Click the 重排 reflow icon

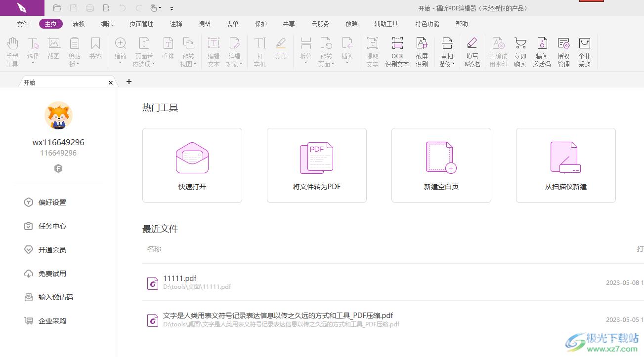click(168, 49)
